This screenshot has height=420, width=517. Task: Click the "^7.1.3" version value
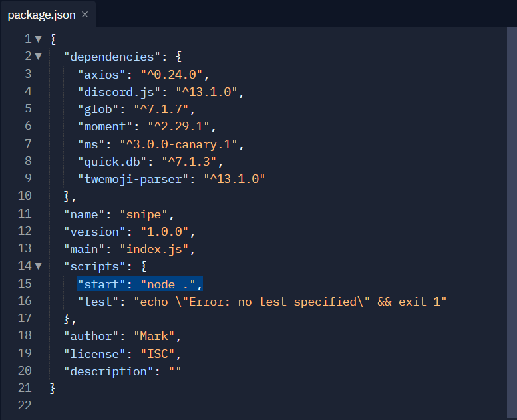click(189, 162)
